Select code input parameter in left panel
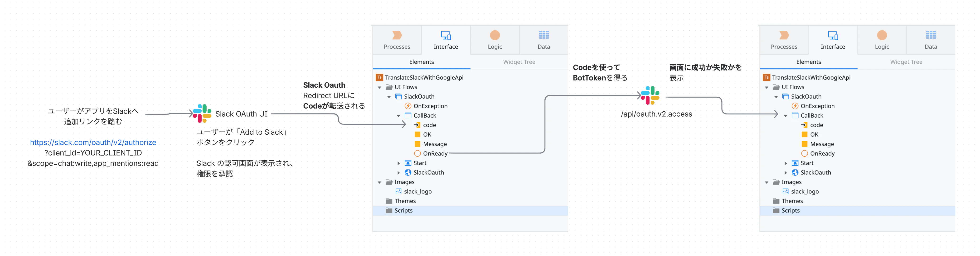 429,125
